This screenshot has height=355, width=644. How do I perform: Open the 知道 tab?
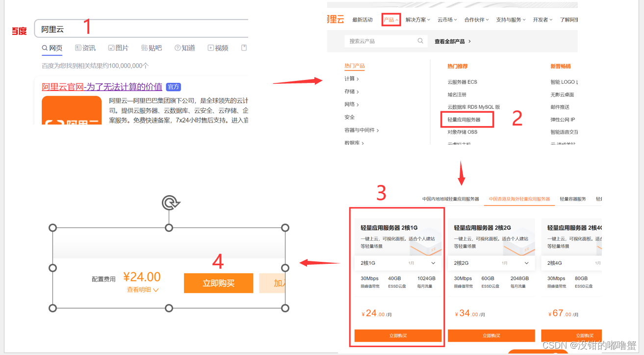point(185,48)
